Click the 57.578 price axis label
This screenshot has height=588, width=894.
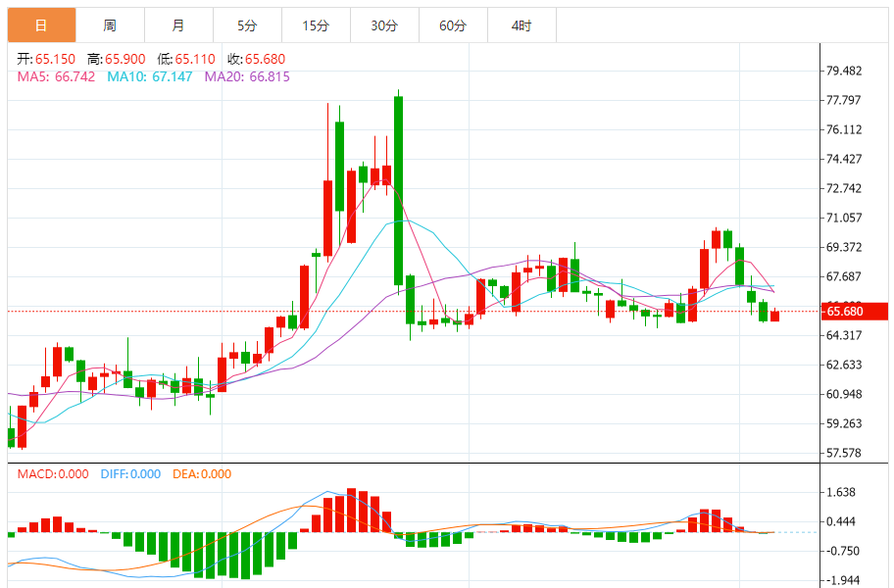(844, 453)
